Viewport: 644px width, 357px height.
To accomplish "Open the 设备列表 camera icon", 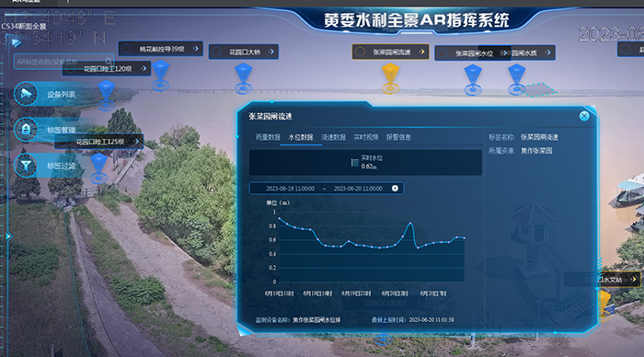I will (26, 94).
